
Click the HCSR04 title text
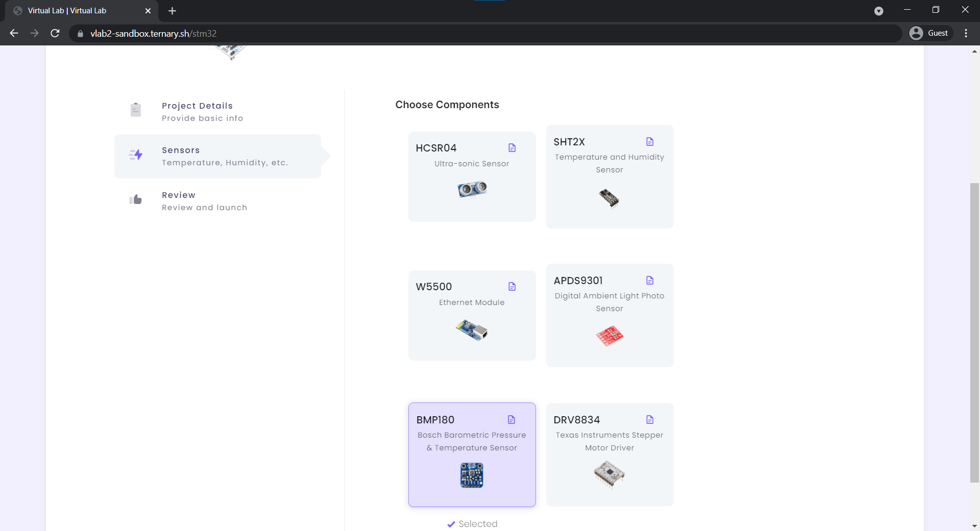436,148
